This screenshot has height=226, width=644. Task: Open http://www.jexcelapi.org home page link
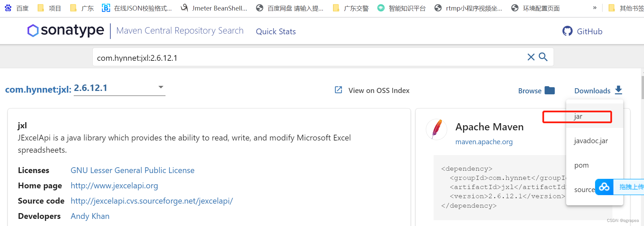(x=114, y=186)
